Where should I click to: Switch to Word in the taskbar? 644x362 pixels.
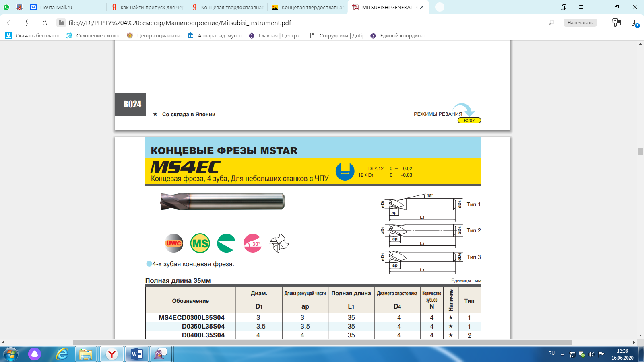click(x=137, y=354)
